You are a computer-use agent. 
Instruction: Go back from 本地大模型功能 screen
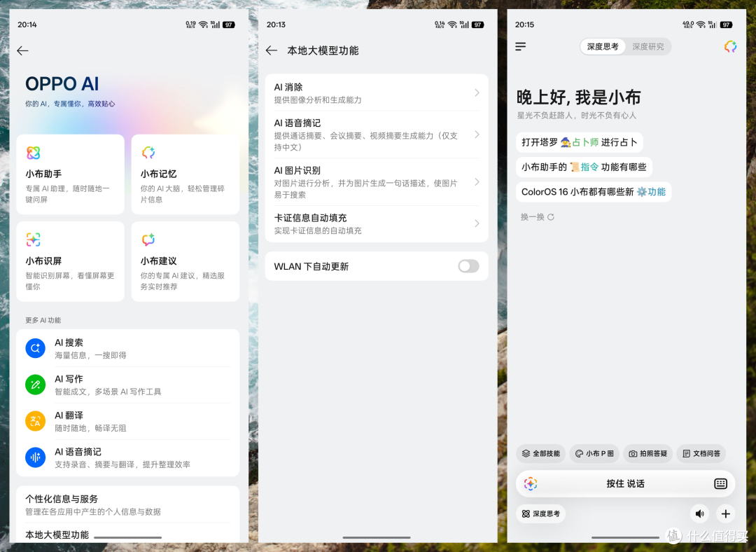click(x=272, y=50)
